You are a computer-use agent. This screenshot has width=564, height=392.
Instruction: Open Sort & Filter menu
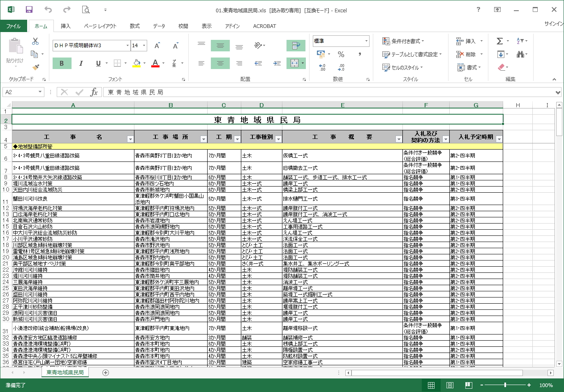[x=521, y=41]
